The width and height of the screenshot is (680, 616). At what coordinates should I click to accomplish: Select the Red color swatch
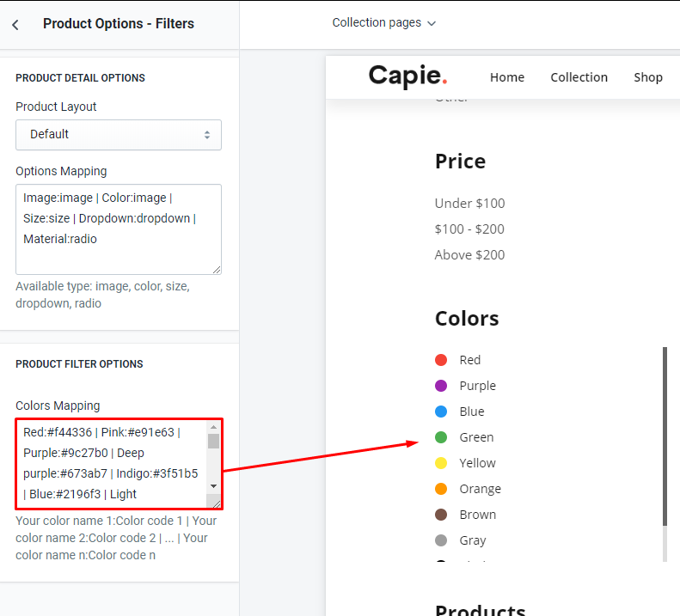[x=441, y=360]
